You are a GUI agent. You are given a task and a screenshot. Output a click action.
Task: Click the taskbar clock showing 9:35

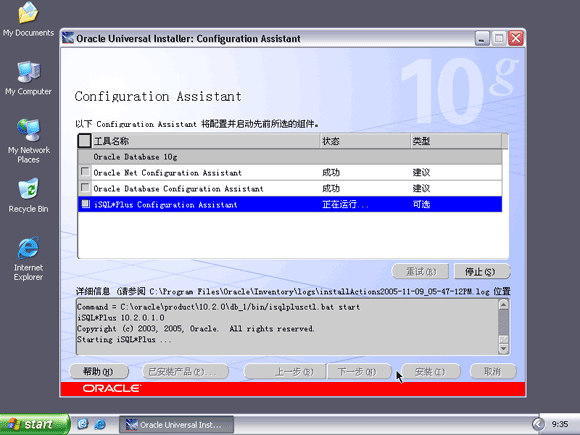pyautogui.click(x=560, y=424)
